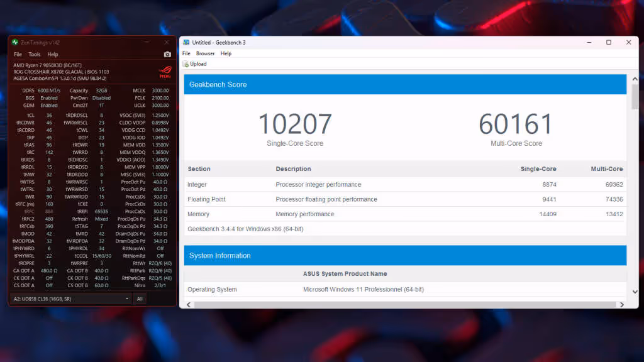Click the scroll left arrow in Geekbench
Viewport: 644px width, 362px height.
pos(189,305)
